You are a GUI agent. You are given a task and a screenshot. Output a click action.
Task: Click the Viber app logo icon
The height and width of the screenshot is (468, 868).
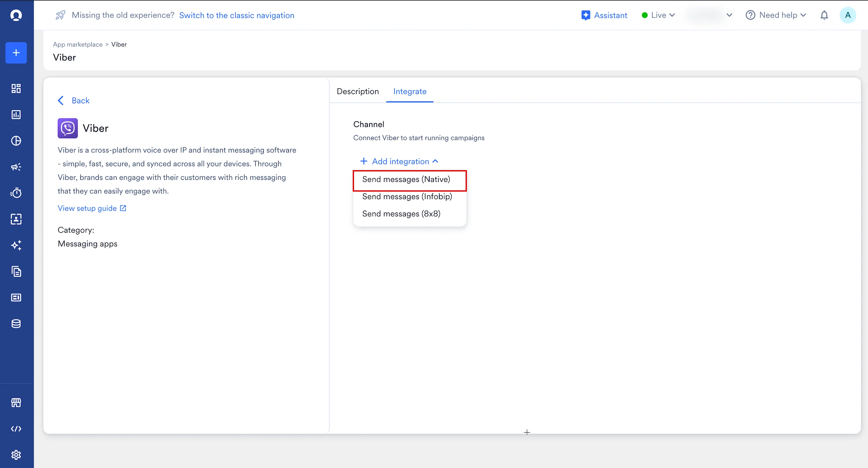(x=68, y=128)
